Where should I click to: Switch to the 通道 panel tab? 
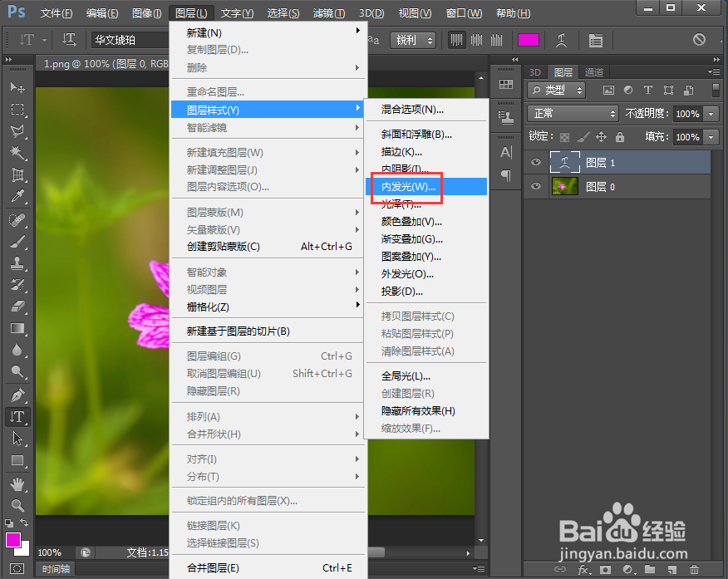[594, 72]
